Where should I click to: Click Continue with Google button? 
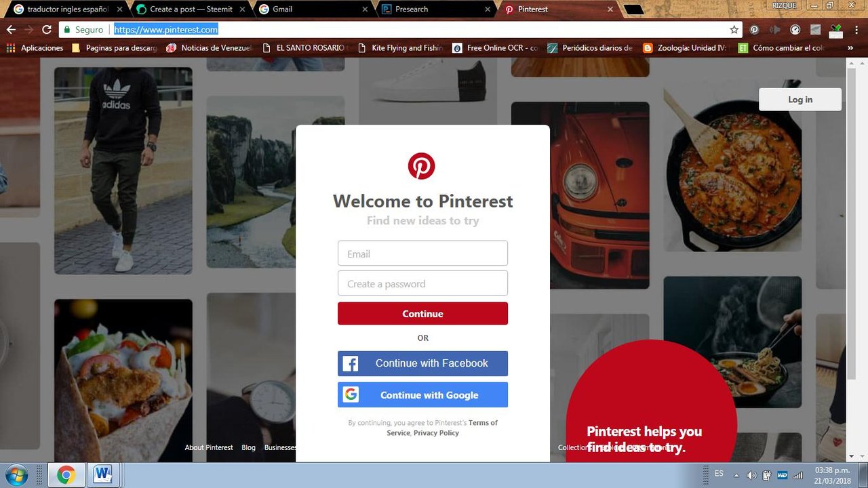(422, 395)
